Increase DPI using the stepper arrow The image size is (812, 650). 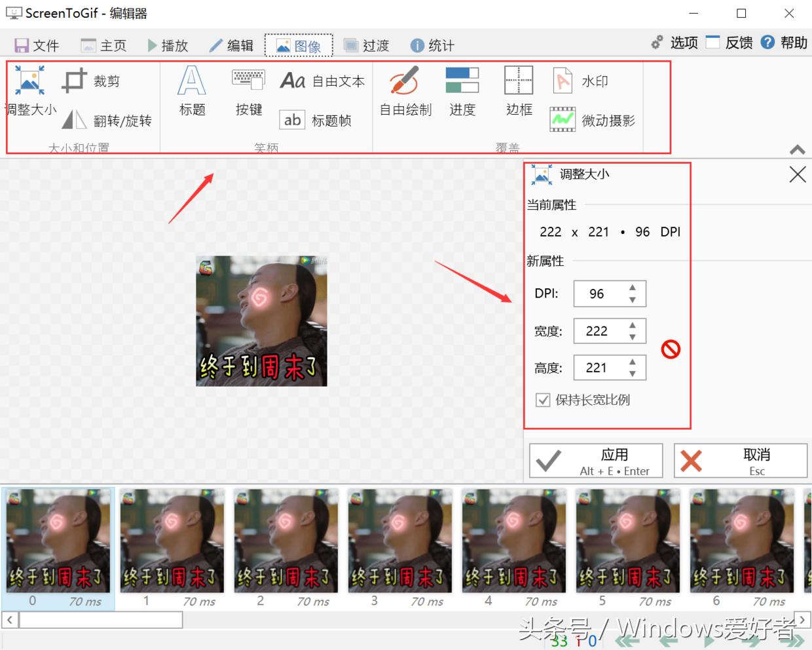click(x=634, y=289)
